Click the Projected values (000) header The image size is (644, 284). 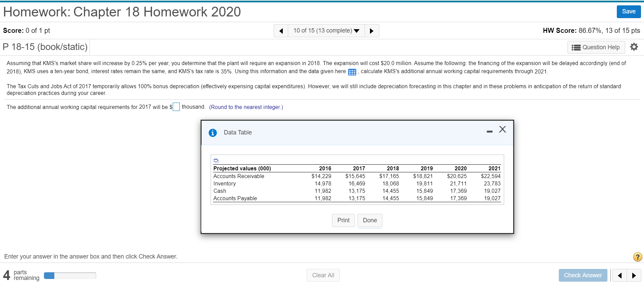point(242,169)
